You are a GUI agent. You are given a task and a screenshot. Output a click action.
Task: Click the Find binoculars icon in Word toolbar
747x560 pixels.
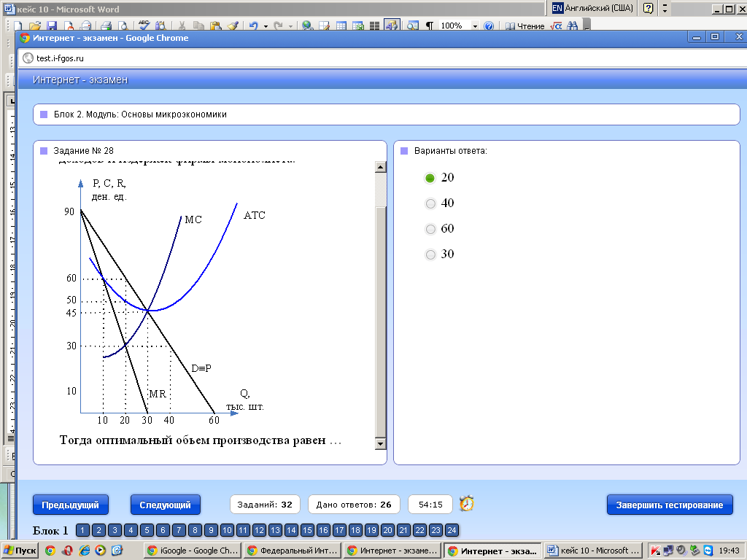[573, 26]
